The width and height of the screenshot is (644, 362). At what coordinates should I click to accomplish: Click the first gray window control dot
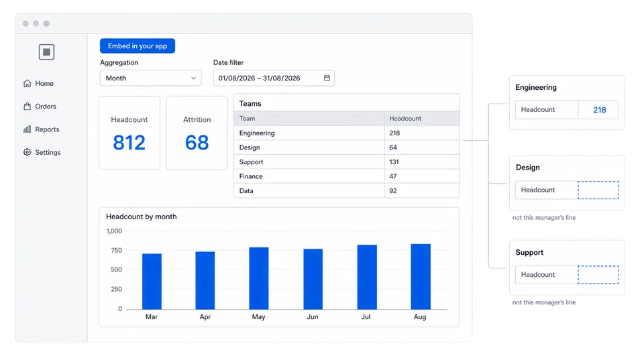point(25,23)
